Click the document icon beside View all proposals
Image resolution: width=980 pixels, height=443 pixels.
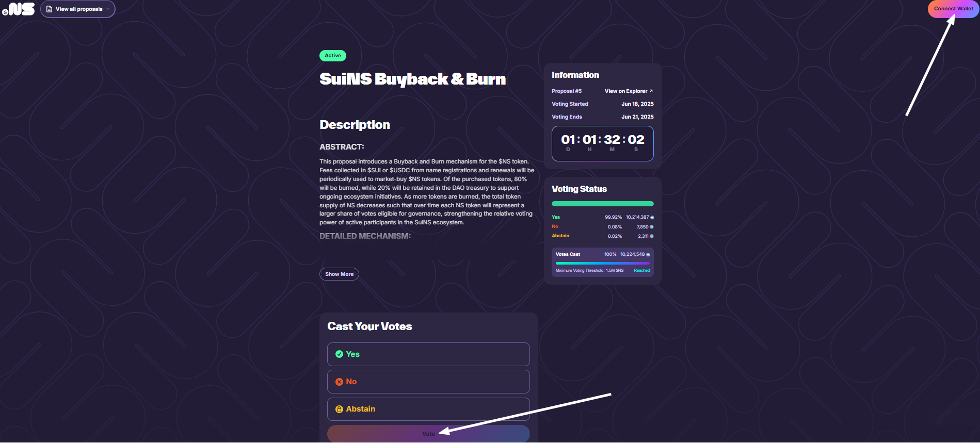(50, 9)
